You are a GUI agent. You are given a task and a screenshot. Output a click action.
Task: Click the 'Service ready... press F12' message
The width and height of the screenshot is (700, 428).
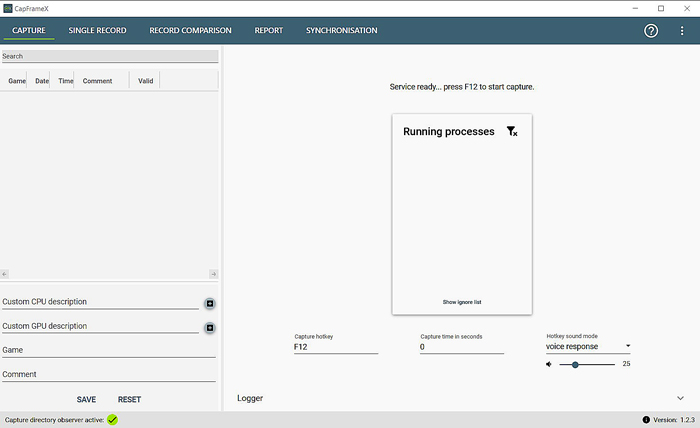pyautogui.click(x=462, y=87)
